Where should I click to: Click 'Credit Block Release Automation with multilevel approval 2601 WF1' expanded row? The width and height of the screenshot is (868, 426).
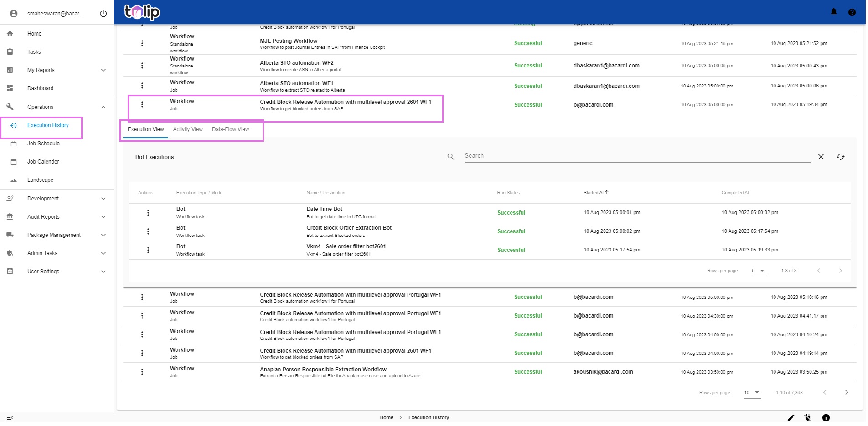click(489, 105)
